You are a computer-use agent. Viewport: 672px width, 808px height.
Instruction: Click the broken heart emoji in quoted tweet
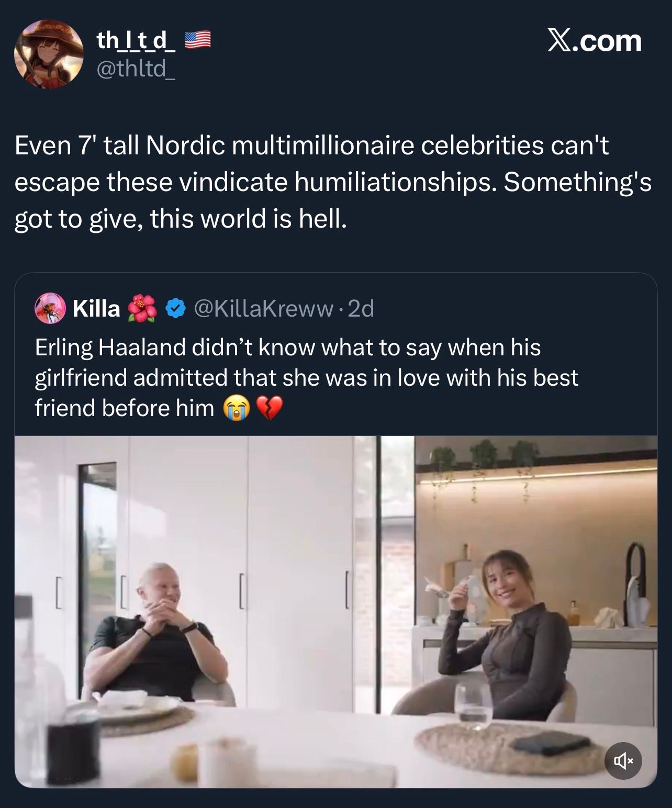pos(269,409)
